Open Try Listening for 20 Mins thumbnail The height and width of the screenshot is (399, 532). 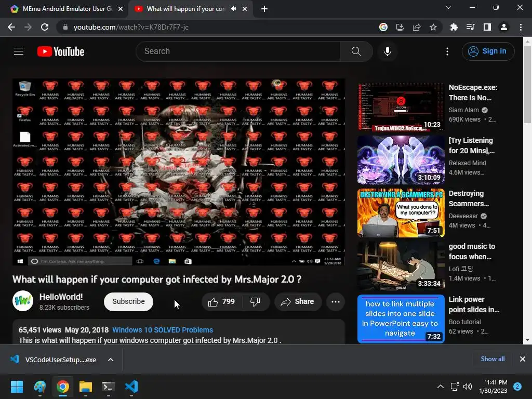click(x=401, y=160)
